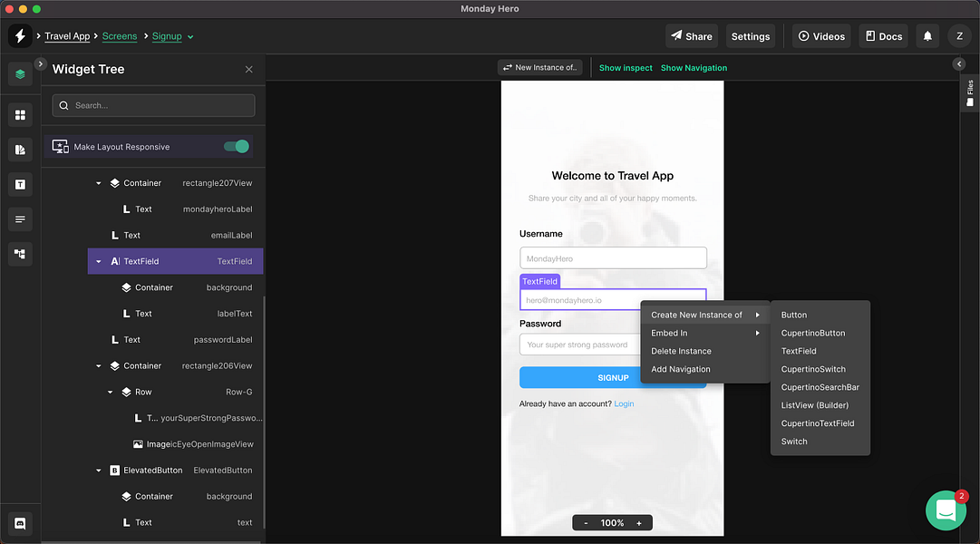The image size is (980, 544).
Task: Select CupertinoSearchBar option
Action: [820, 387]
